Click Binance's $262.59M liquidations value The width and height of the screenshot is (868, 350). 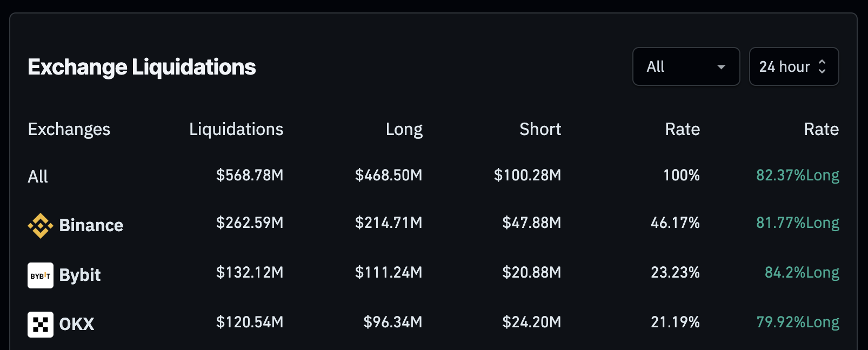(250, 223)
